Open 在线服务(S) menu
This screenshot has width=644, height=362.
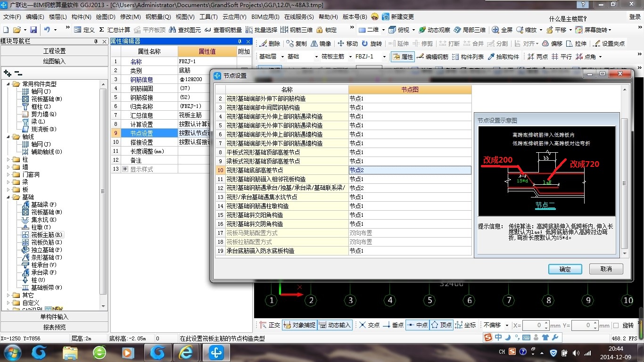[x=299, y=16]
